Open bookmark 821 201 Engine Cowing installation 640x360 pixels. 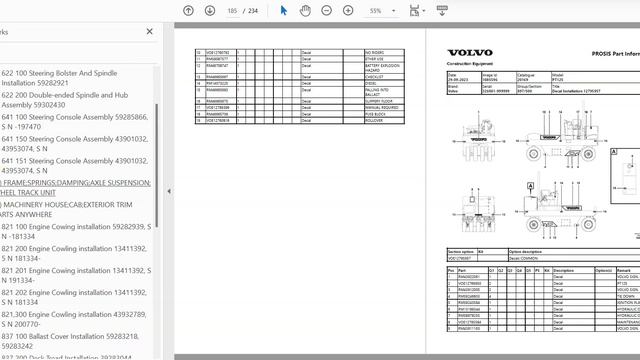(x=76, y=276)
